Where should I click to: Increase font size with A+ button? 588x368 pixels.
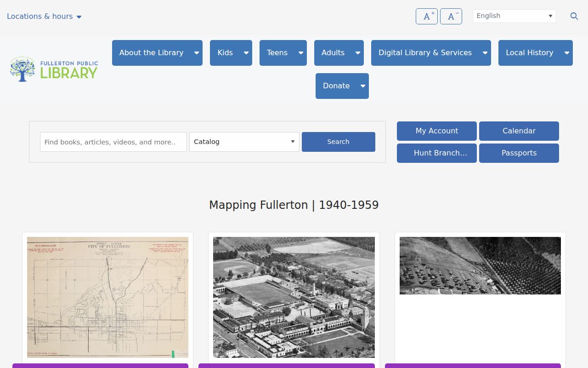pos(427,16)
